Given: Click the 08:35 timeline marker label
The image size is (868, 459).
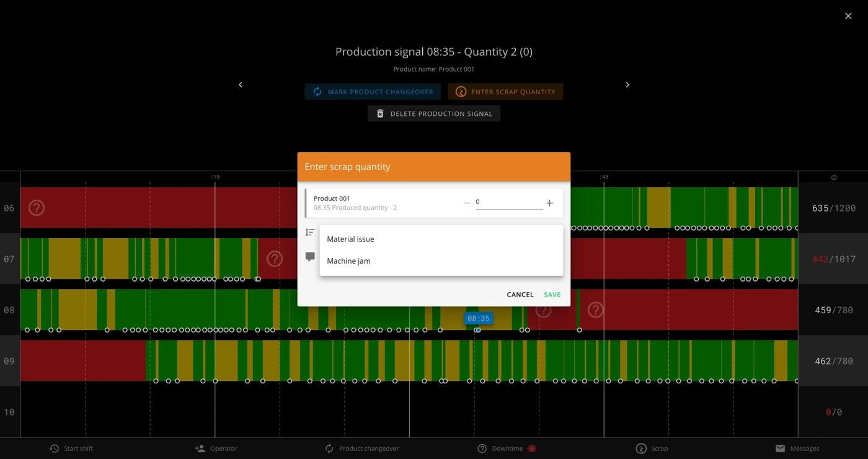Looking at the screenshot, I should (479, 319).
